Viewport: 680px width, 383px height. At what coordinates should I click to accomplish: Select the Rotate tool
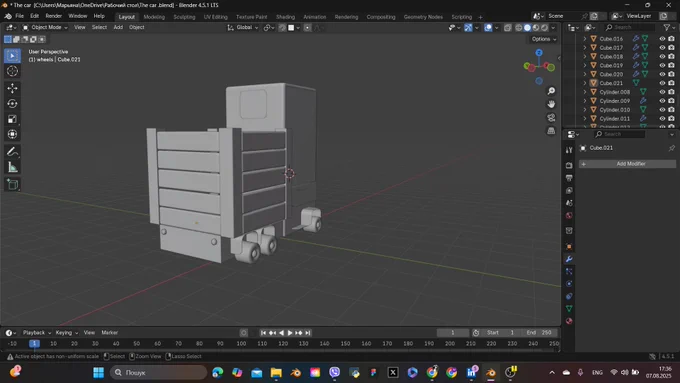coord(12,104)
